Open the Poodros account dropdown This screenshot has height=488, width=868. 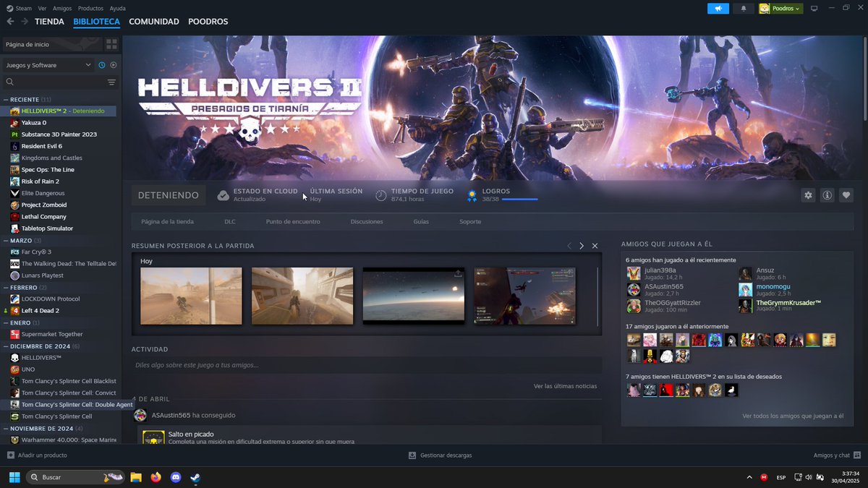pyautogui.click(x=780, y=9)
